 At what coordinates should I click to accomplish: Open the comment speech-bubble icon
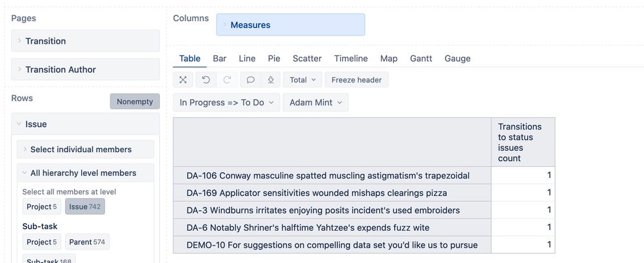point(251,80)
